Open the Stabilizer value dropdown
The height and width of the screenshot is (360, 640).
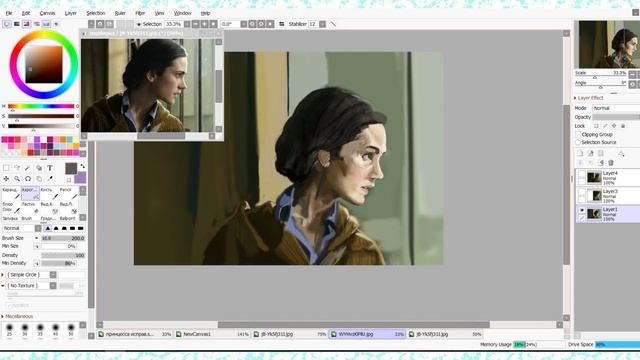coord(322,24)
